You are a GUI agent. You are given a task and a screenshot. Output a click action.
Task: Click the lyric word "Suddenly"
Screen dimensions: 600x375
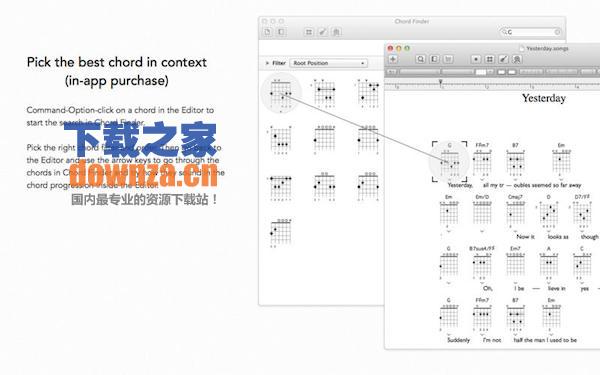tap(458, 340)
